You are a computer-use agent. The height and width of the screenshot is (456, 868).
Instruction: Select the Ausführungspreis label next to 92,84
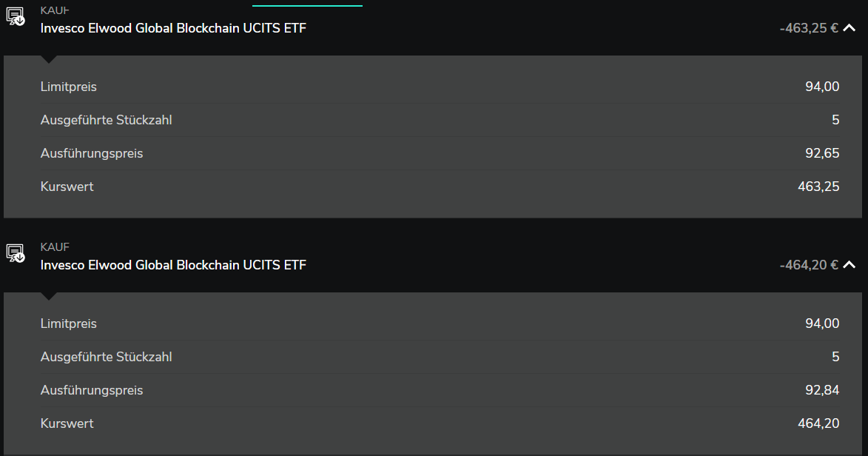[92, 390]
